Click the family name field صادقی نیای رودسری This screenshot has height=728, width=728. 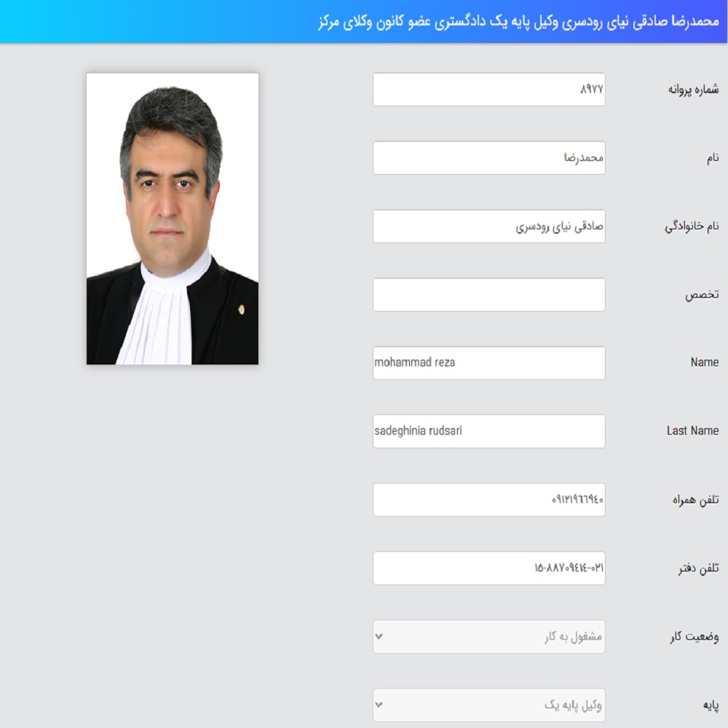pyautogui.click(x=489, y=226)
